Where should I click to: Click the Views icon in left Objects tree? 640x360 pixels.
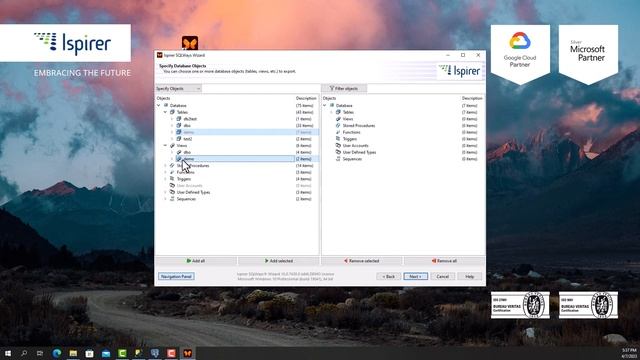point(172,145)
